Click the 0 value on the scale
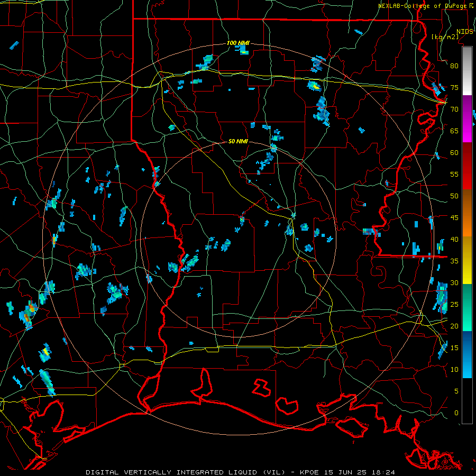Viewport: 476px width, 476px height. [x=456, y=413]
